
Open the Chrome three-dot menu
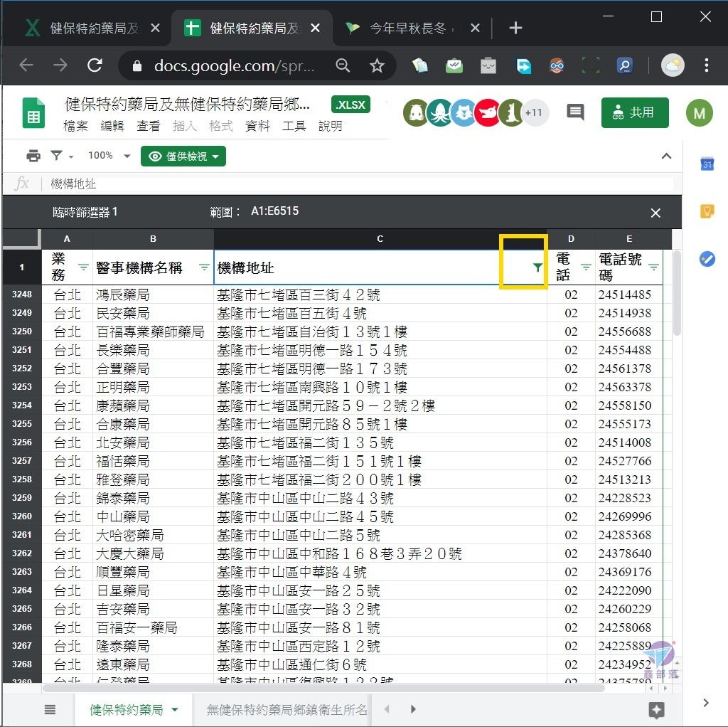click(x=706, y=65)
